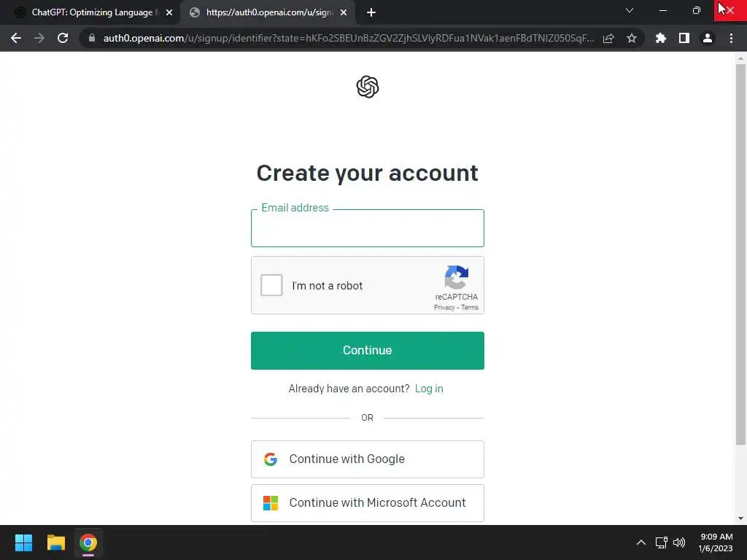Click the Chrome taskbar icon

click(x=88, y=542)
